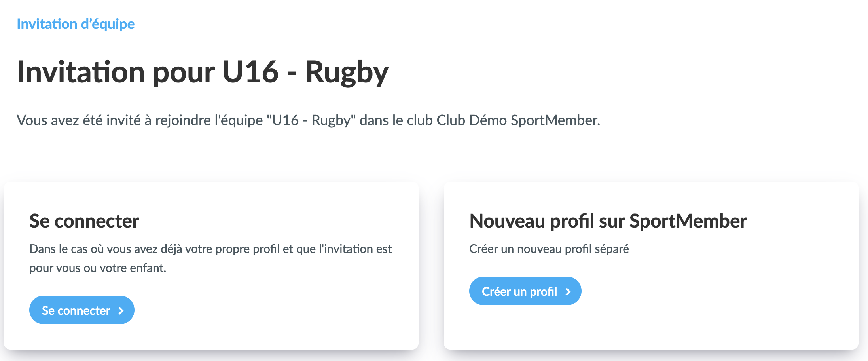Image resolution: width=868 pixels, height=361 pixels.
Task: Click the word équipe in the breadcrumb
Action: click(113, 24)
